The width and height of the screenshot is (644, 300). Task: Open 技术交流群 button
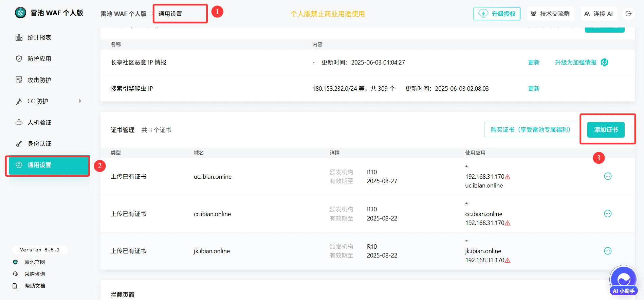click(550, 14)
